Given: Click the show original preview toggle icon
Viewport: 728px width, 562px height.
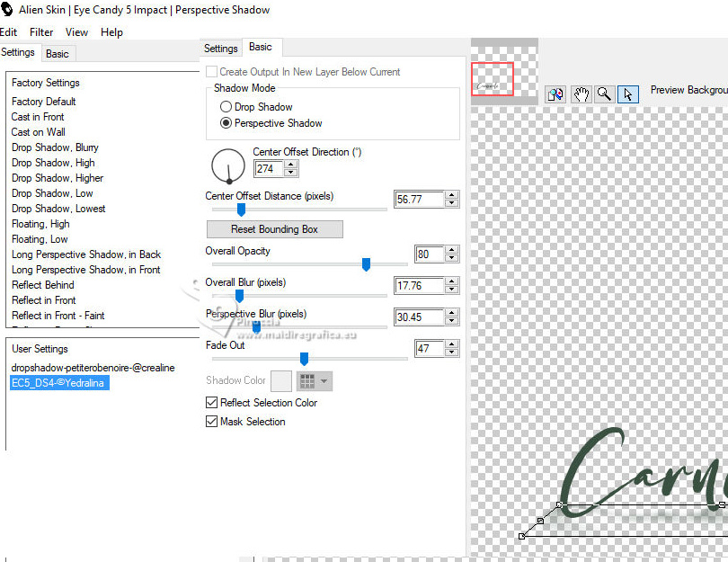Looking at the screenshot, I should click(555, 94).
